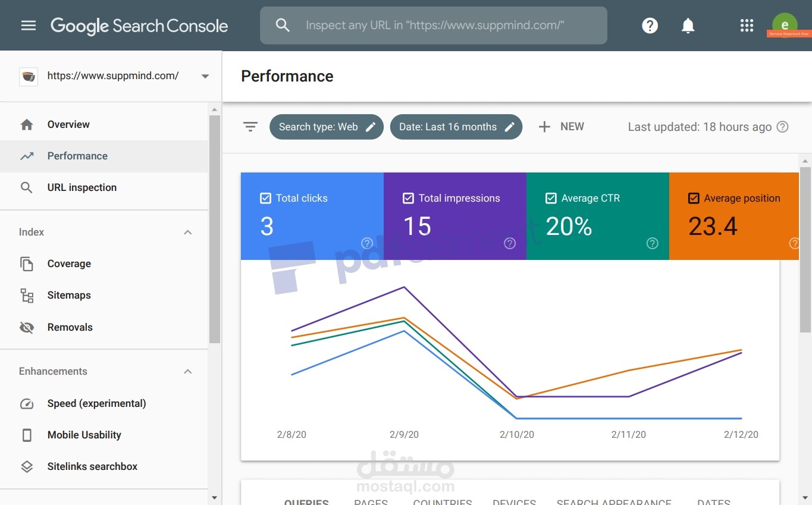
Task: Select the Removals eye icon in sidebar
Action: 27,327
